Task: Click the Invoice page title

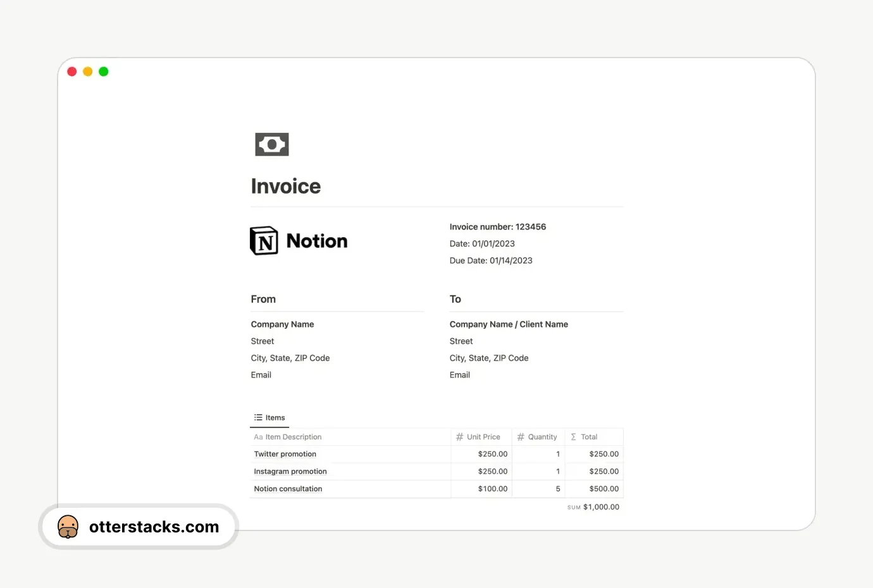Action: click(x=286, y=187)
